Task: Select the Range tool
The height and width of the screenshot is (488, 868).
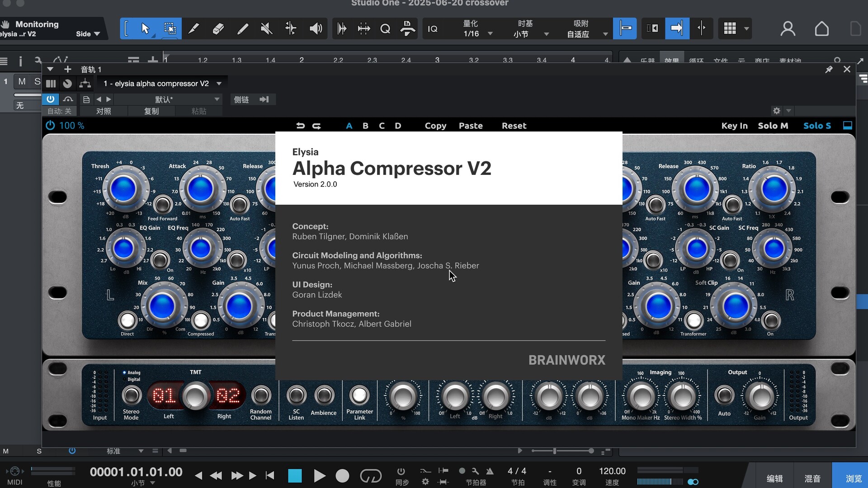Action: (x=170, y=28)
